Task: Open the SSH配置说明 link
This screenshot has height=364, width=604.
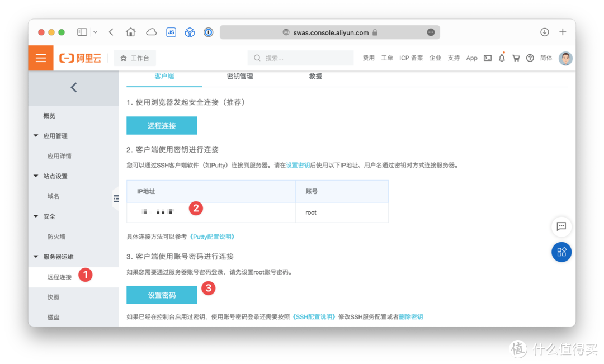Action: [314, 316]
